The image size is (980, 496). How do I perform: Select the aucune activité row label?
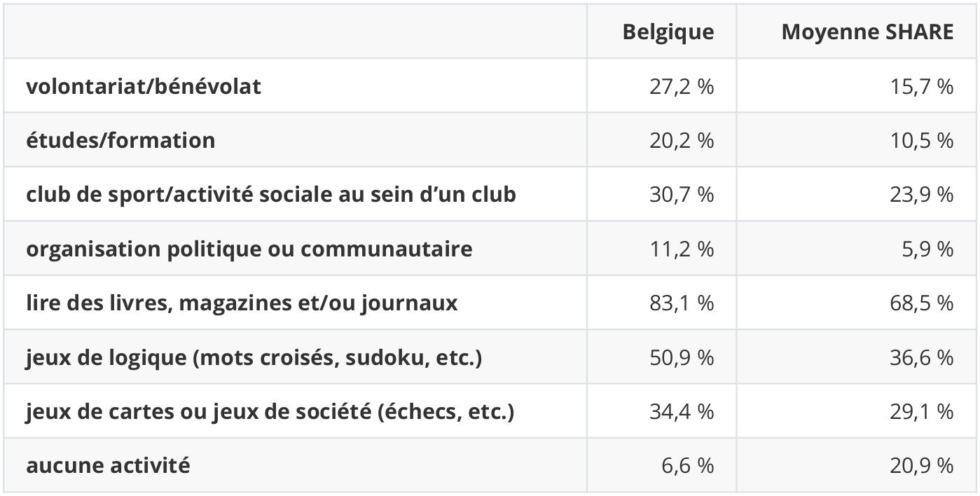point(108,465)
